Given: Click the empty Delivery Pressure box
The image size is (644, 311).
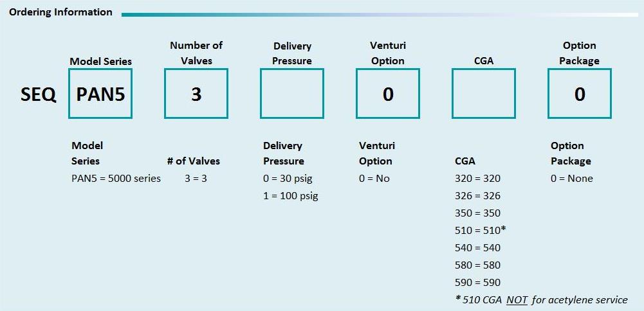Looking at the screenshot, I should click(291, 94).
